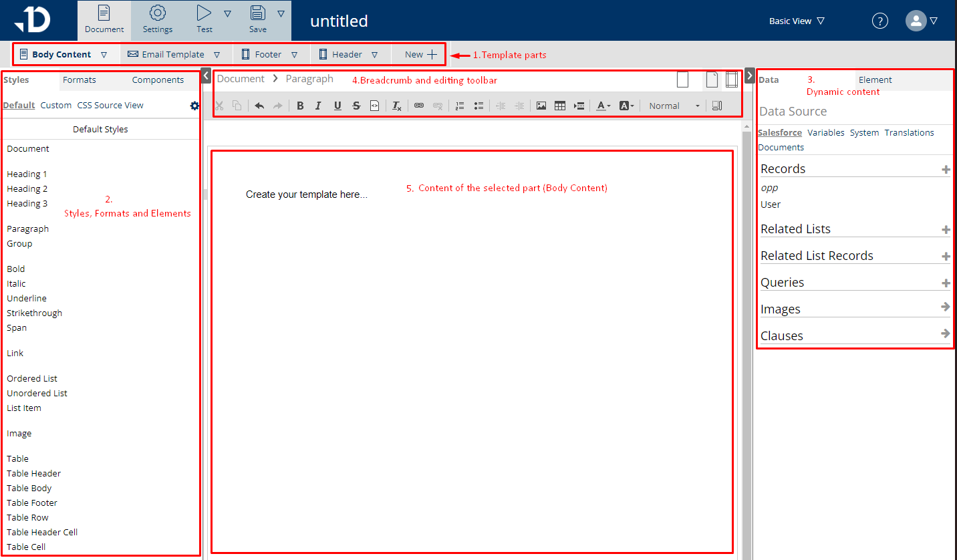Insert an image using the toolbar image icon
957x560 pixels.
coord(541,106)
